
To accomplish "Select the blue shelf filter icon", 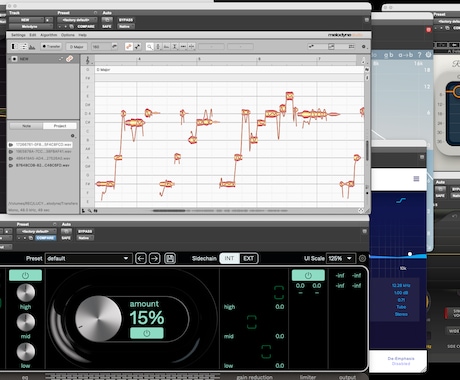I will tap(401, 200).
